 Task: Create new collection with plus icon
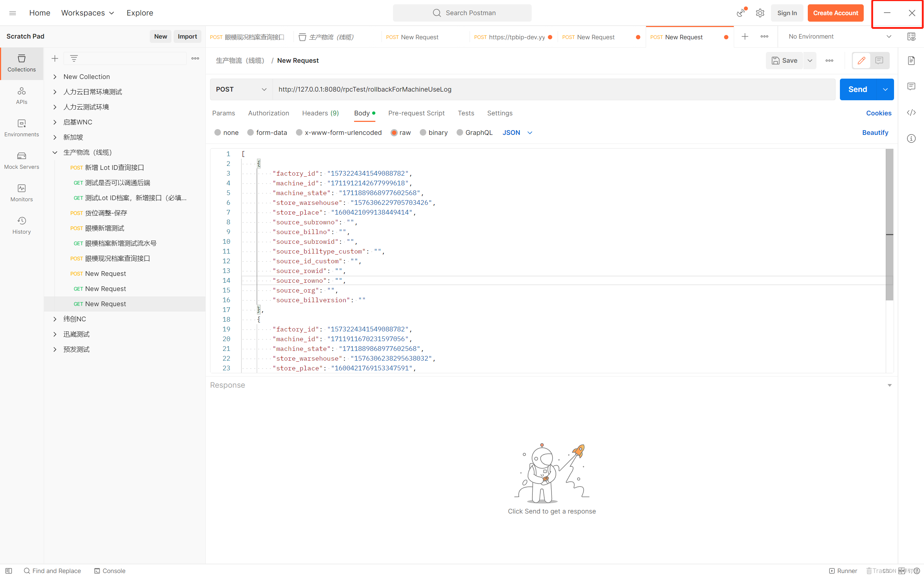coord(55,58)
